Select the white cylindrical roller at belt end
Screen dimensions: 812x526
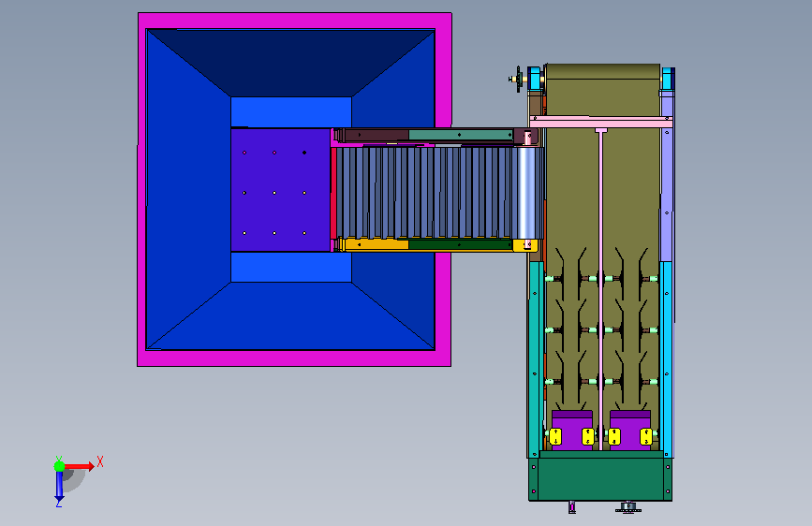click(526, 193)
